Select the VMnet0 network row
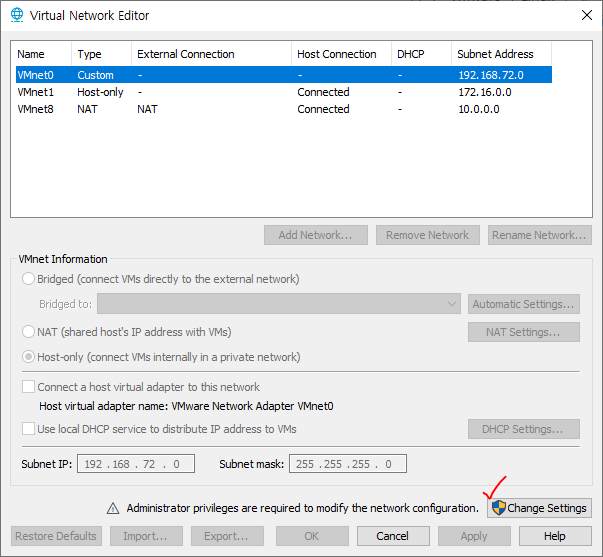 pyautogui.click(x=284, y=75)
